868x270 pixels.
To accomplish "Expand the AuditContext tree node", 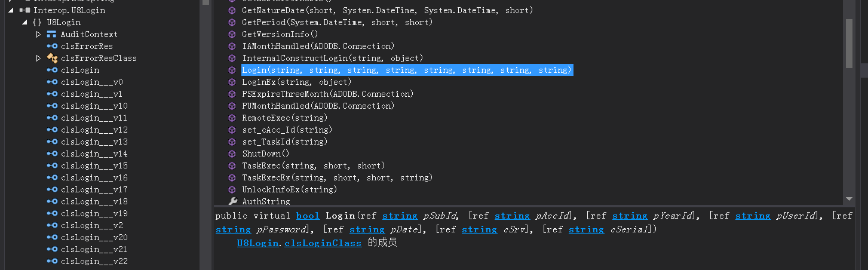I will pos(38,34).
